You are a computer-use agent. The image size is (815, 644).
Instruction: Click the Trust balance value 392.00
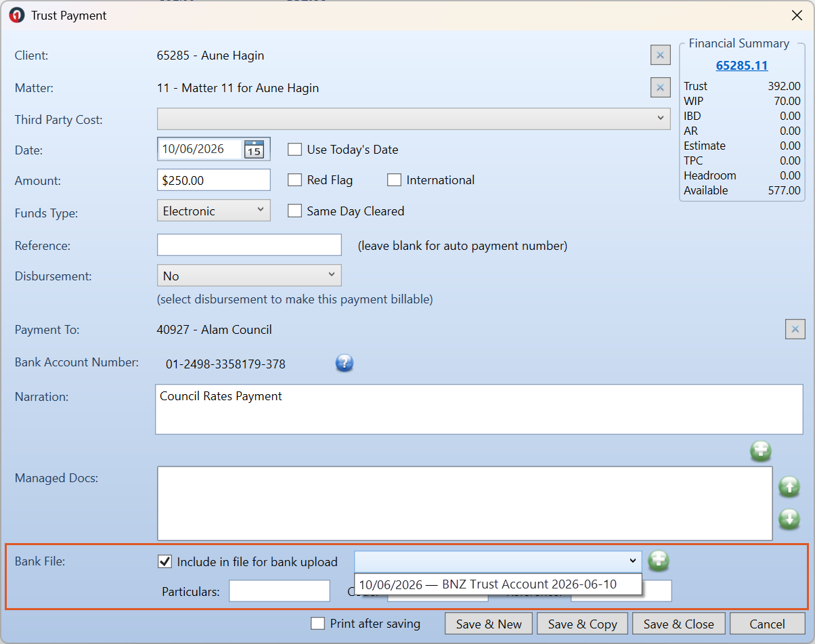785,86
